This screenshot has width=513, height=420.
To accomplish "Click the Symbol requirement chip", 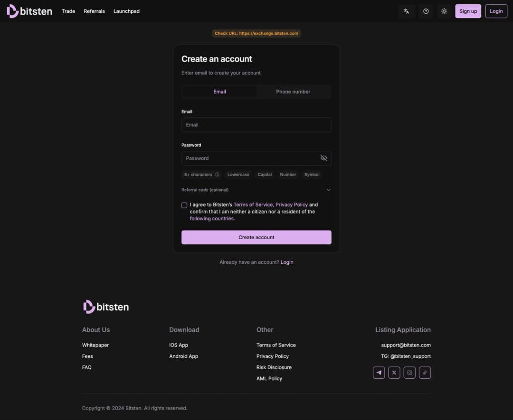I will pos(312,175).
